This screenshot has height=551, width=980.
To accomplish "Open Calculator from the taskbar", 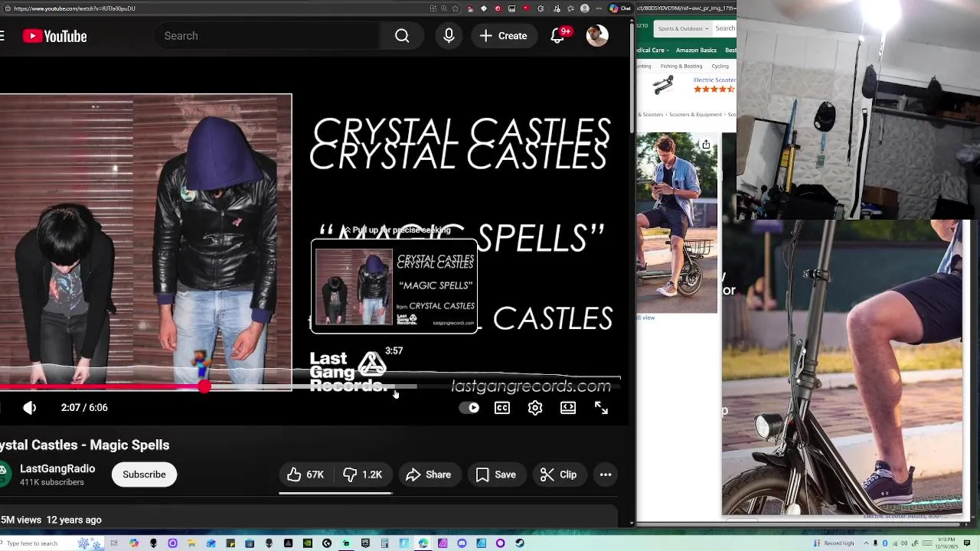I will tap(384, 543).
